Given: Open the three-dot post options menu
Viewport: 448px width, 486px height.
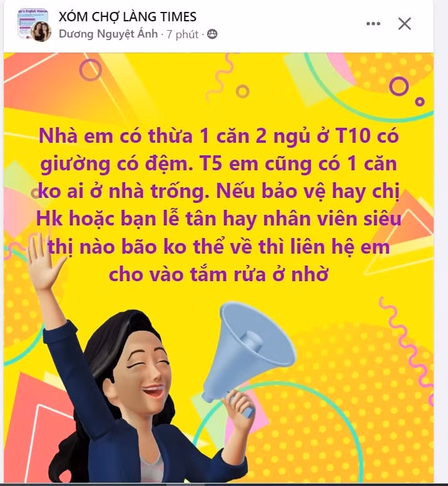Looking at the screenshot, I should 373,24.
